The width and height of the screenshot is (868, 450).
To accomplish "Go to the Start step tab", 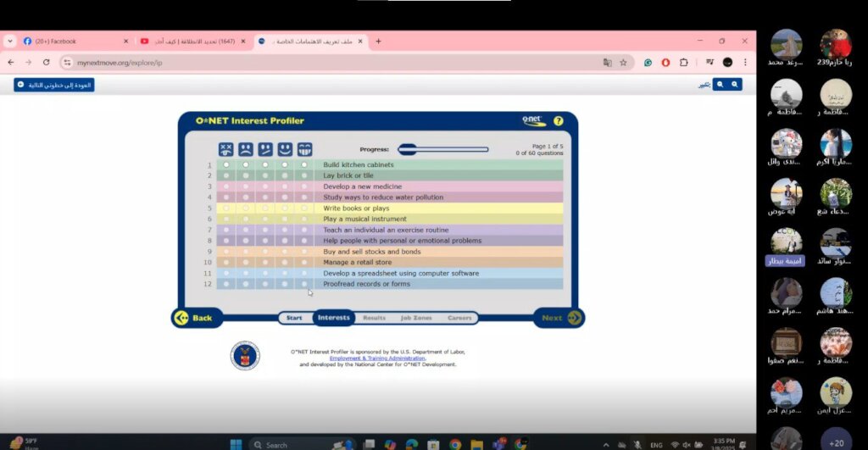I will pyautogui.click(x=294, y=318).
